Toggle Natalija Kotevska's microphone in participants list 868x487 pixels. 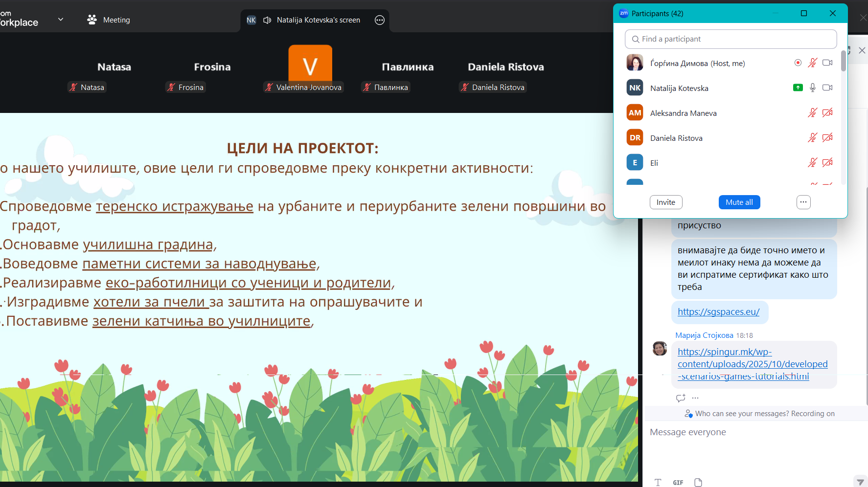pyautogui.click(x=812, y=88)
